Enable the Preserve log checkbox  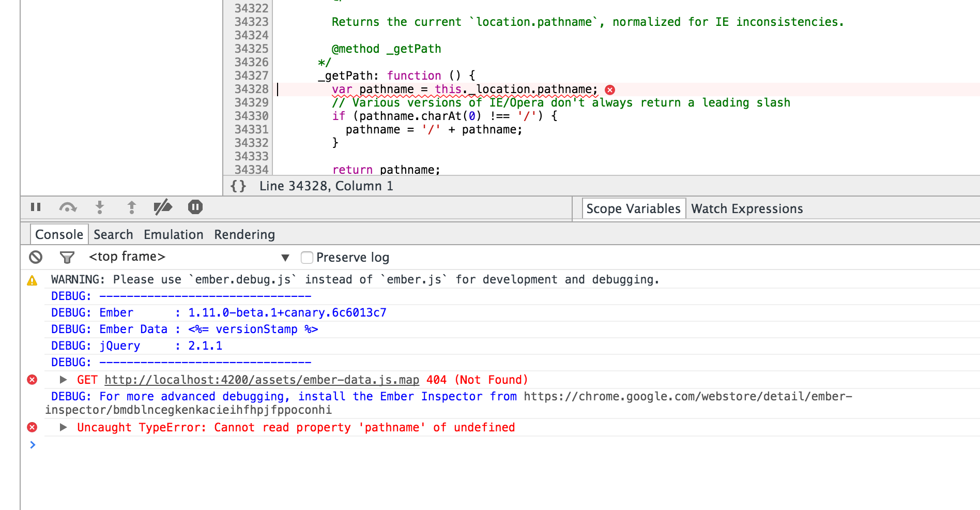[x=307, y=258]
